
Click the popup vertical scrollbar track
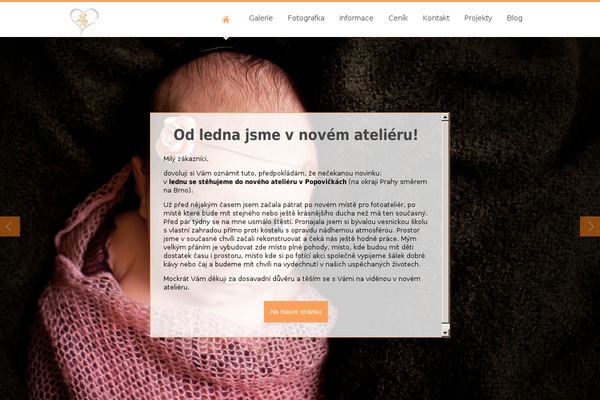[445, 225]
